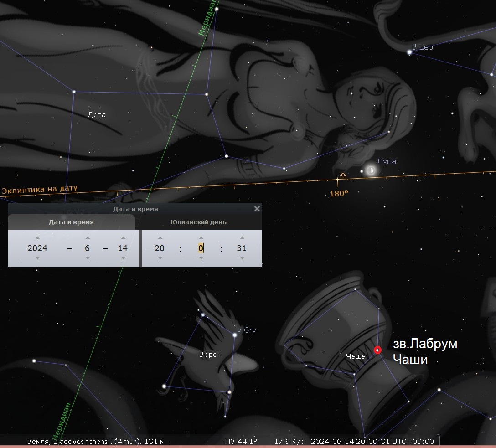Select the Дата и время tab
The height and width of the screenshot is (448, 496).
tap(71, 222)
